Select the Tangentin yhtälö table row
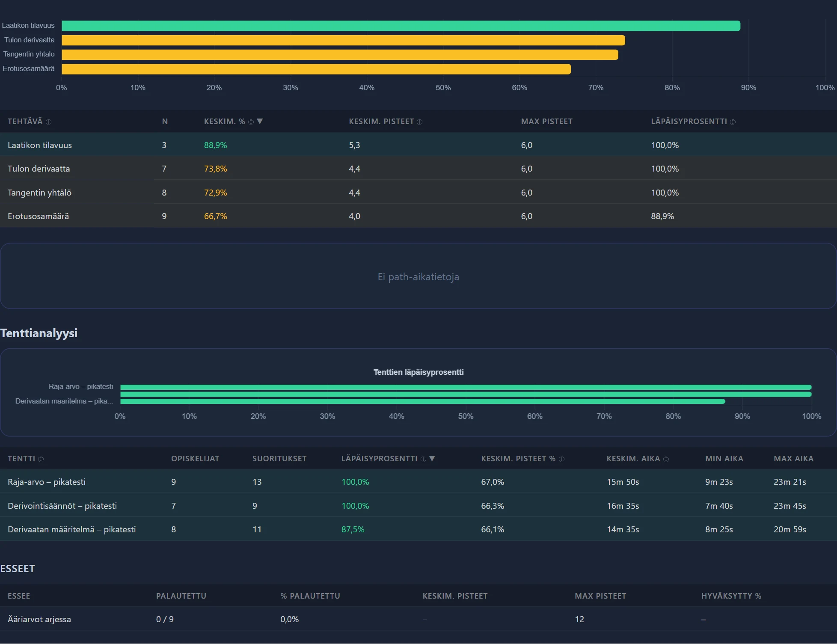 click(418, 193)
